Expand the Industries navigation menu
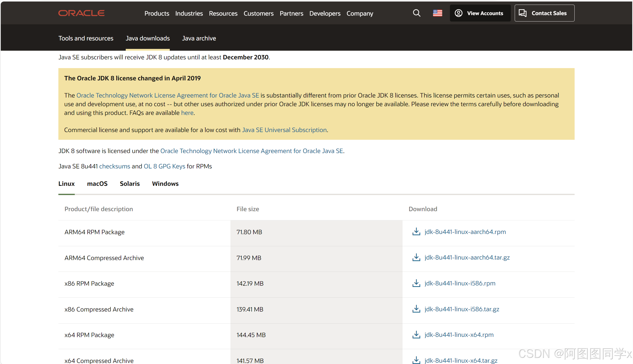The width and height of the screenshot is (633, 364). tap(189, 13)
